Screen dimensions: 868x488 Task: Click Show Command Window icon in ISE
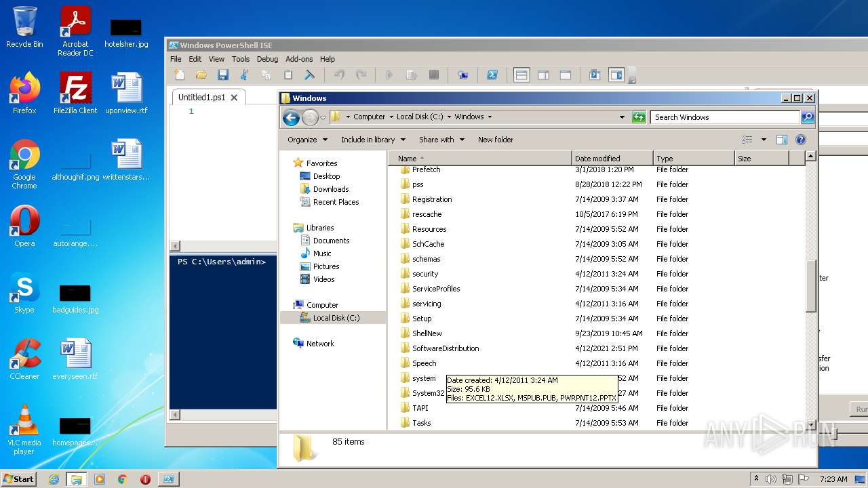click(x=595, y=75)
